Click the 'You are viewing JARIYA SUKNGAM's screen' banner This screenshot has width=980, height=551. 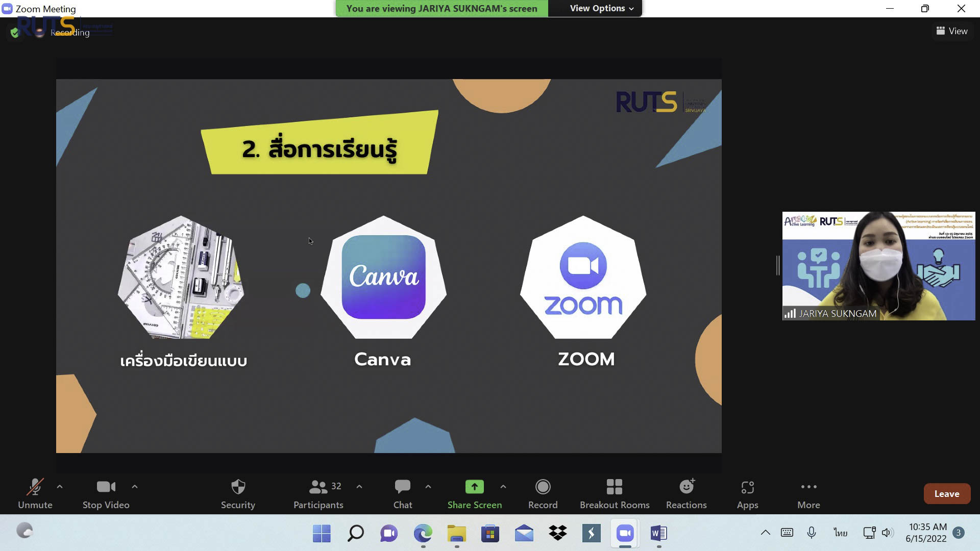pos(442,8)
